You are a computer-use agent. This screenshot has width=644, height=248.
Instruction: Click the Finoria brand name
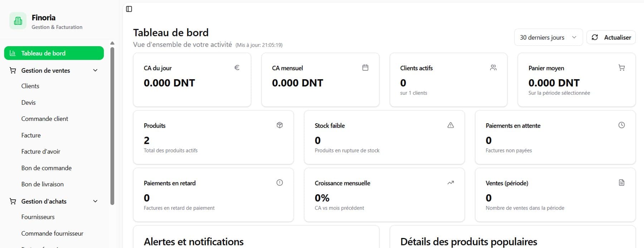[x=44, y=18]
